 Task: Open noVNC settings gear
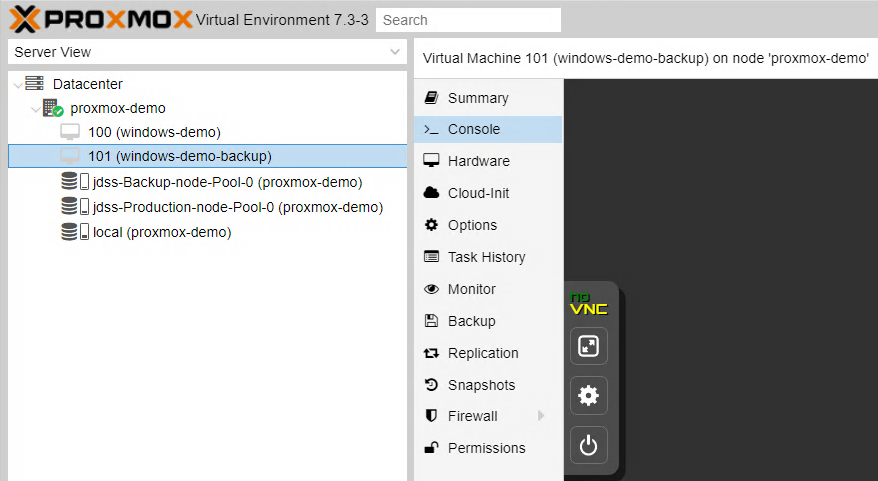[589, 396]
